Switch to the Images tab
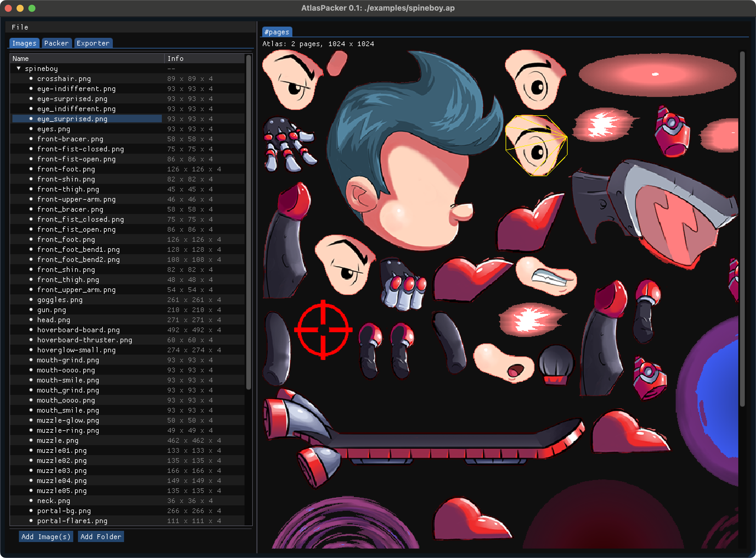The height and width of the screenshot is (558, 756). [24, 43]
